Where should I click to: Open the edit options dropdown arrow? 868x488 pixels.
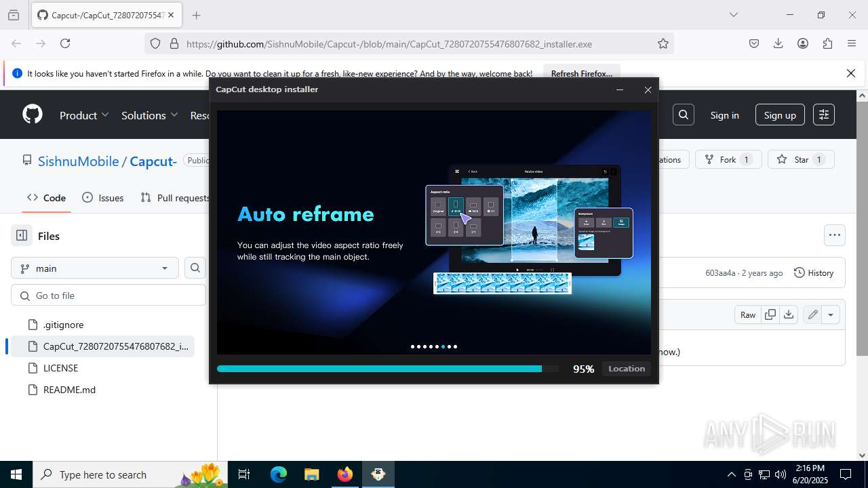pyautogui.click(x=831, y=314)
